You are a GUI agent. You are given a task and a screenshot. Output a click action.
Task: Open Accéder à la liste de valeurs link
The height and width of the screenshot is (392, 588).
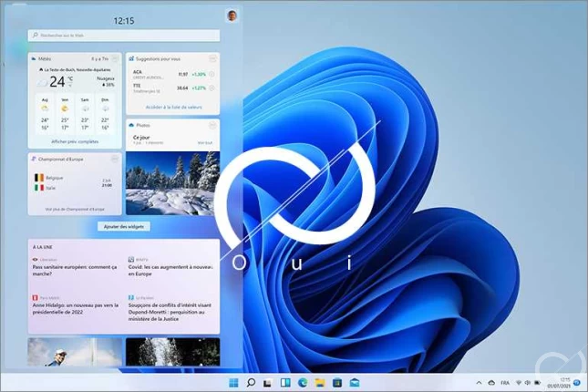coord(172,107)
